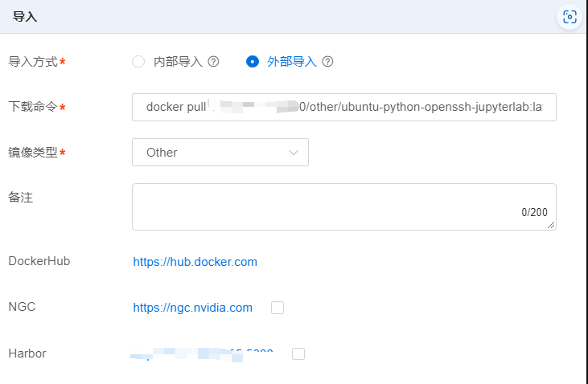The image size is (588, 384).
Task: Select the 外部导入 radio button
Action: [253, 62]
